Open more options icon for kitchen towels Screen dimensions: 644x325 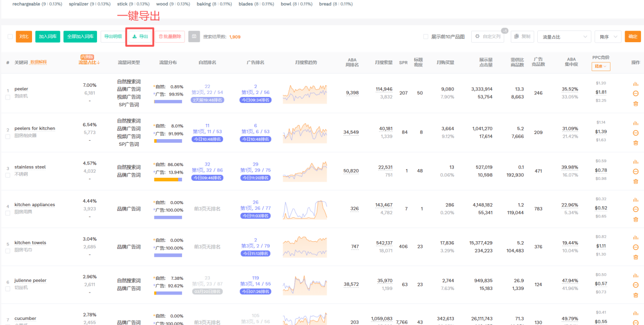tap(635, 247)
